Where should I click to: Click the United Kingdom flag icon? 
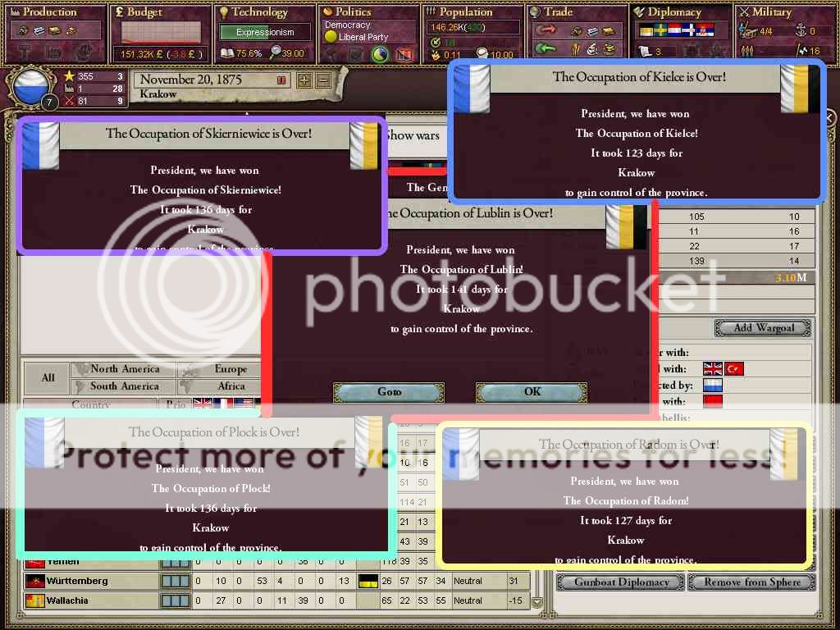click(712, 369)
